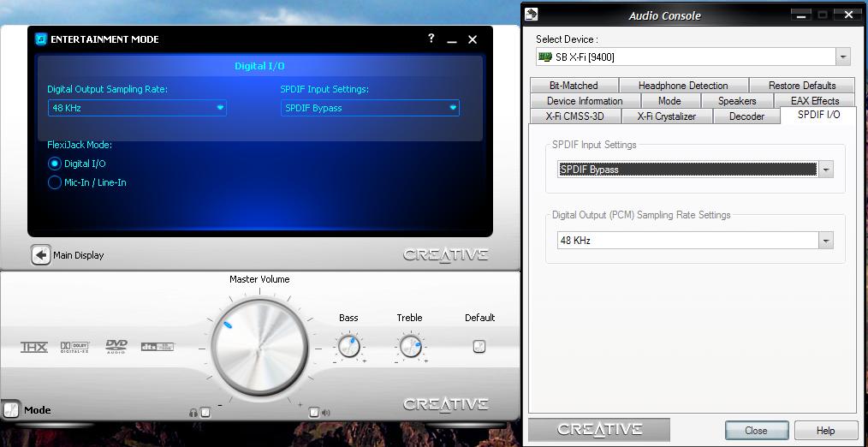
Task: Open the Speakers tab
Action: (x=737, y=101)
